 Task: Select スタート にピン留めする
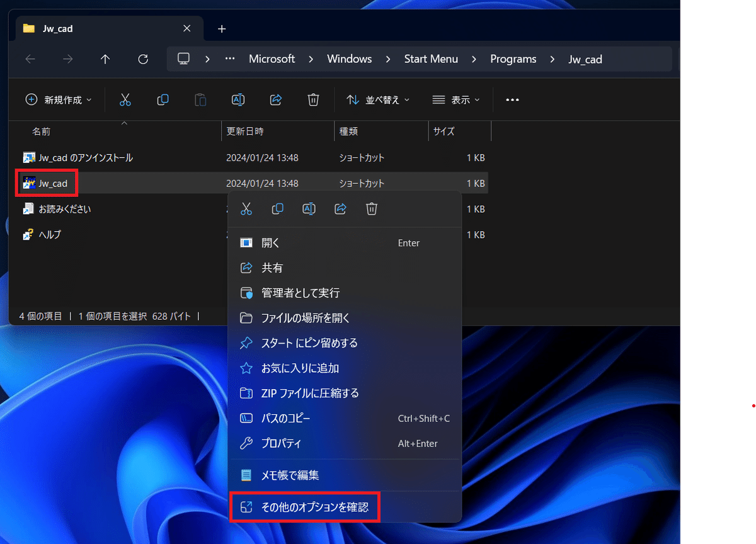pyautogui.click(x=345, y=343)
